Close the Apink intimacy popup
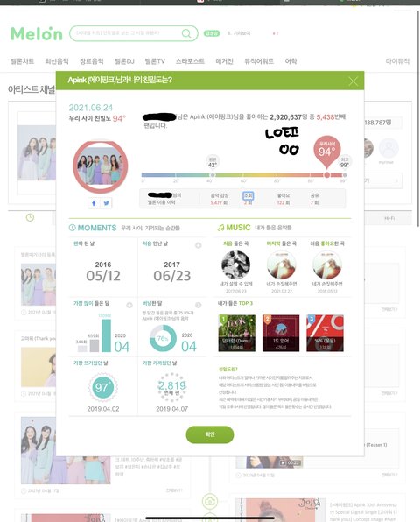Image resolution: width=420 pixels, height=522 pixels. tap(353, 81)
